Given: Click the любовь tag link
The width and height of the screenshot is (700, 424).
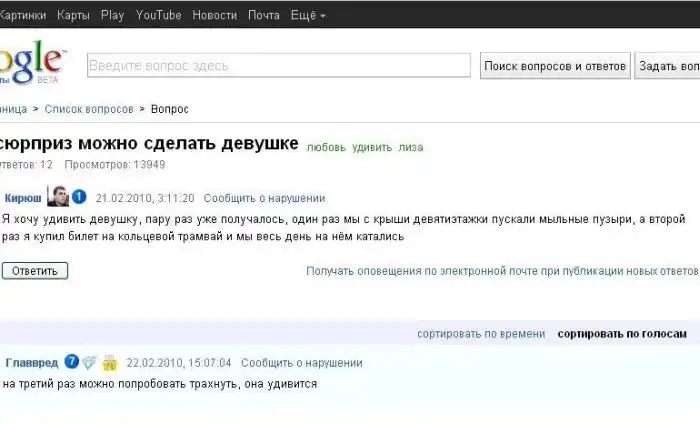Looking at the screenshot, I should [x=326, y=147].
